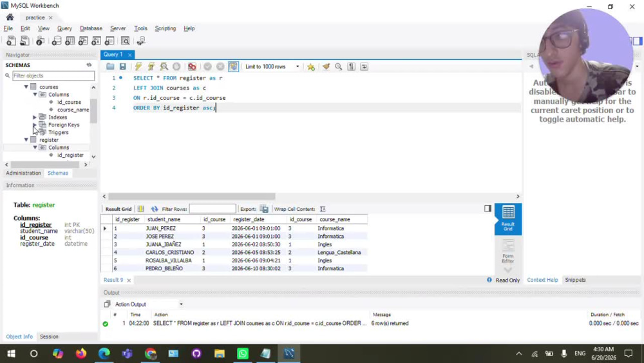Screen dimensions: 644x363
Task: Toggle the result side panel visibility
Action: tap(488, 208)
